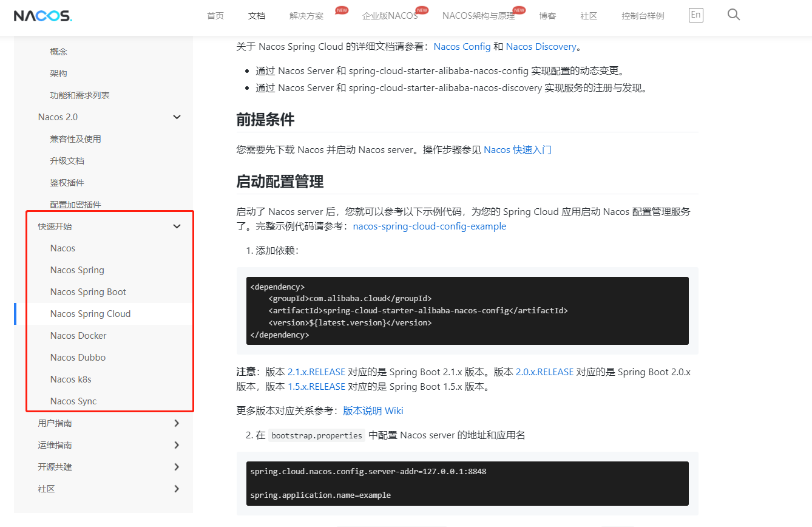Click the 运维指南 sidebar label
The width and height of the screenshot is (812, 527).
pyautogui.click(x=55, y=445)
